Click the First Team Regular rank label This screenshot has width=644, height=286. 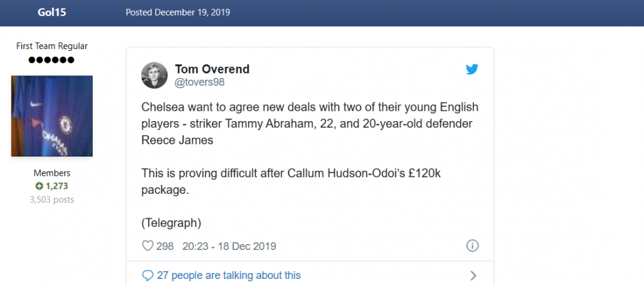pyautogui.click(x=52, y=46)
